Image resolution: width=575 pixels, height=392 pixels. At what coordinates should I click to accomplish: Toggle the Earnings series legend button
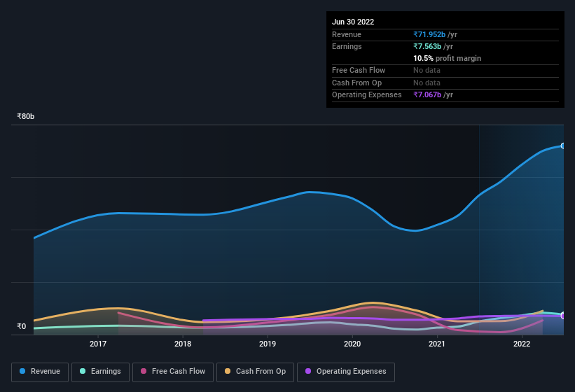pyautogui.click(x=100, y=372)
